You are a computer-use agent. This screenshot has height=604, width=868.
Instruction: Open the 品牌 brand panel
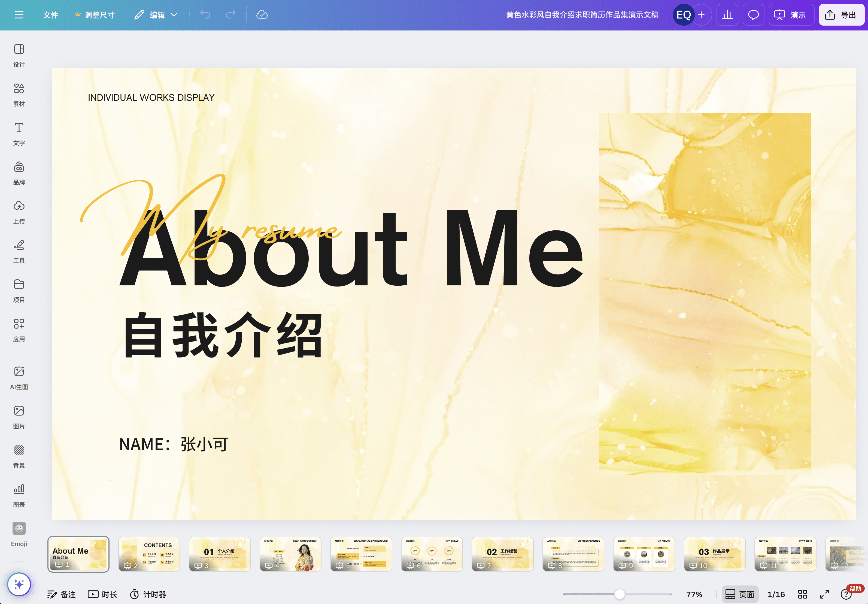click(x=19, y=173)
